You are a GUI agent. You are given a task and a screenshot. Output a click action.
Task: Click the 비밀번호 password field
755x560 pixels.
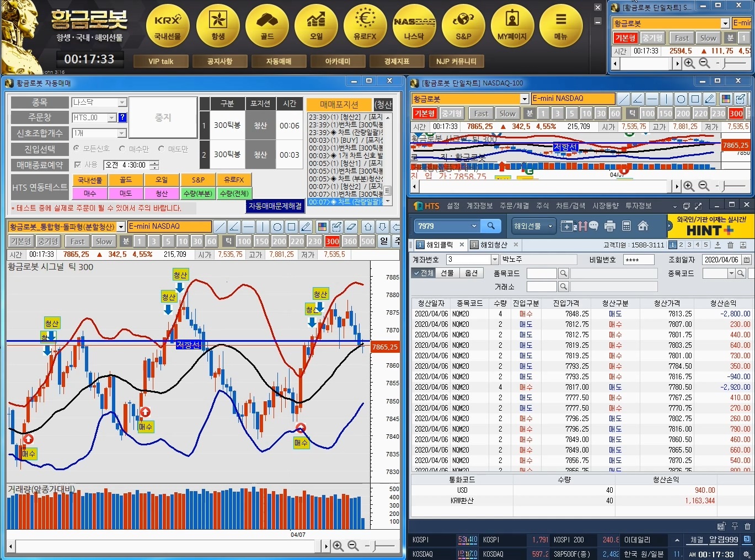pos(639,260)
